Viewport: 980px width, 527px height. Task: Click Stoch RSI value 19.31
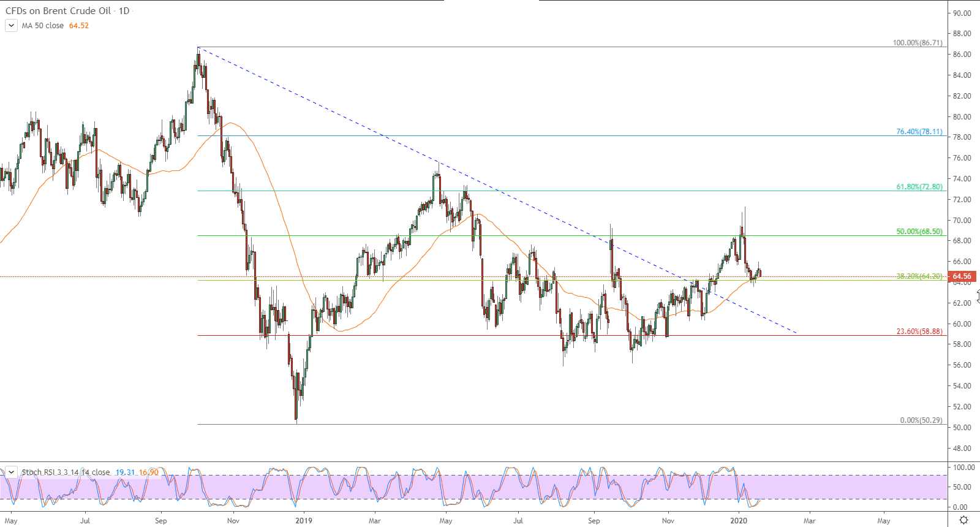(125, 472)
